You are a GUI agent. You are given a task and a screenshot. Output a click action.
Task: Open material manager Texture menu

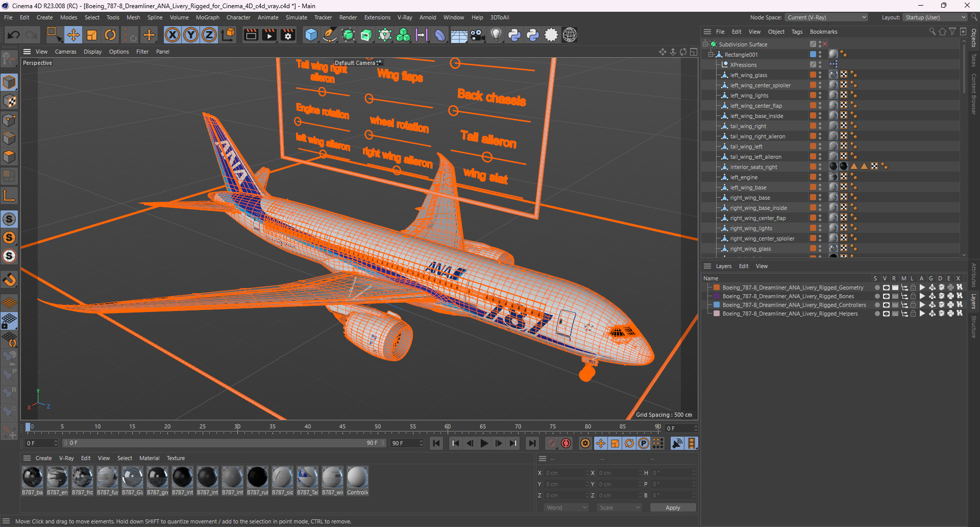pyautogui.click(x=176, y=458)
